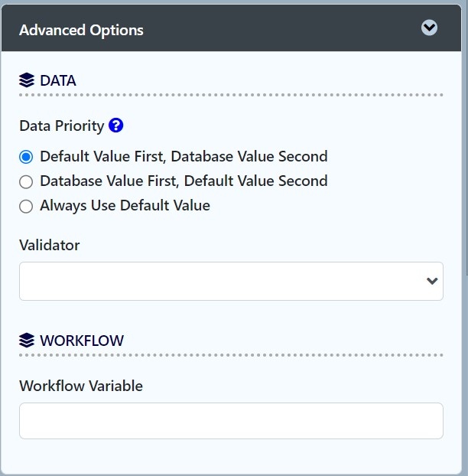Click the Advanced Options panel title
The image size is (468, 476).
pyautogui.click(x=81, y=31)
